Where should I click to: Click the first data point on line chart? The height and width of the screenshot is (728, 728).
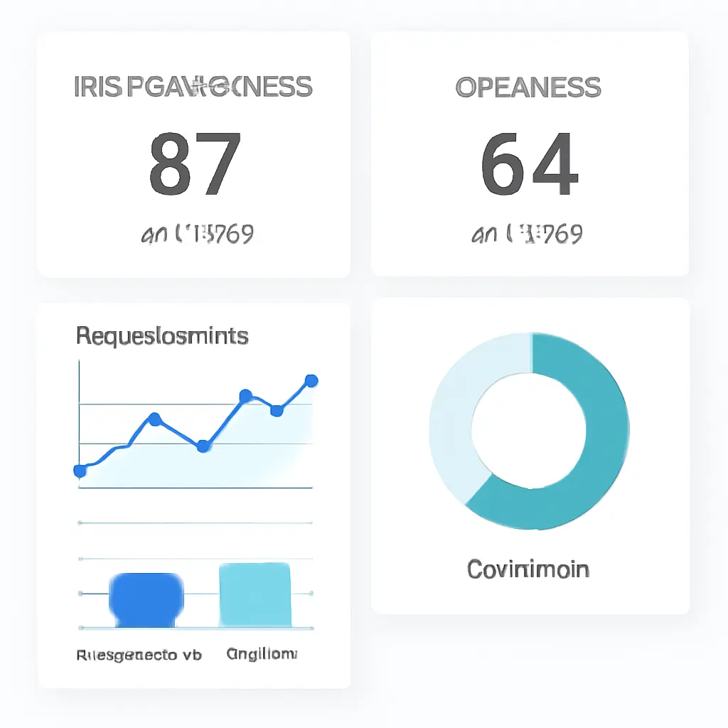pyautogui.click(x=78, y=470)
